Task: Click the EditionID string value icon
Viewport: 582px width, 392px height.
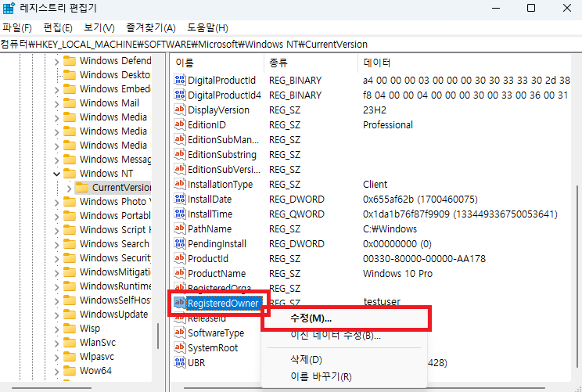Action: coord(180,124)
